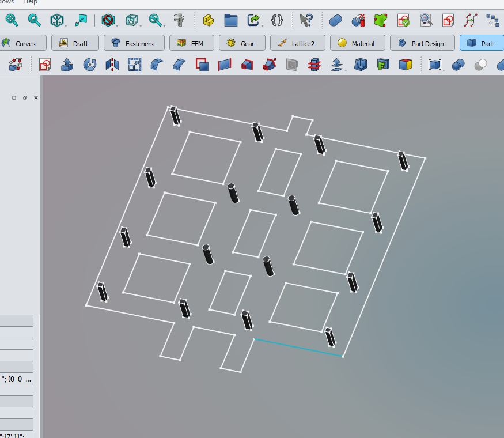Open the Lattice2 workbench
The image size is (504, 438).
297,43
